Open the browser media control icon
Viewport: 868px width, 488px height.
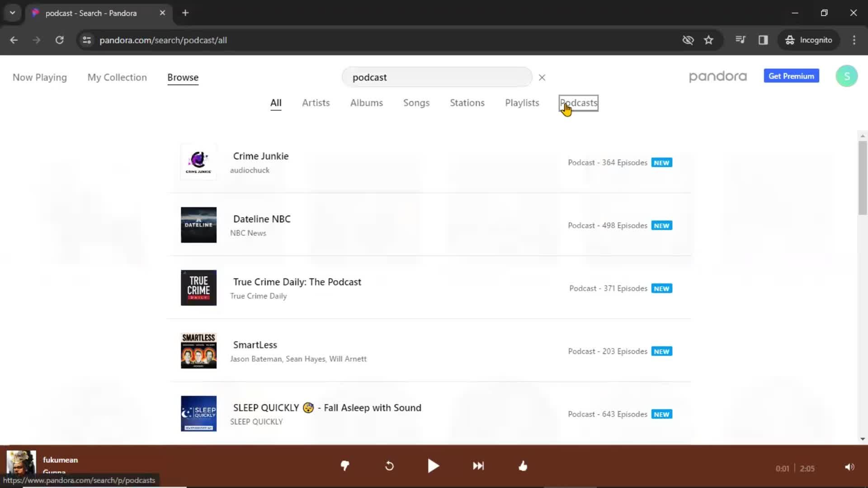click(x=740, y=40)
